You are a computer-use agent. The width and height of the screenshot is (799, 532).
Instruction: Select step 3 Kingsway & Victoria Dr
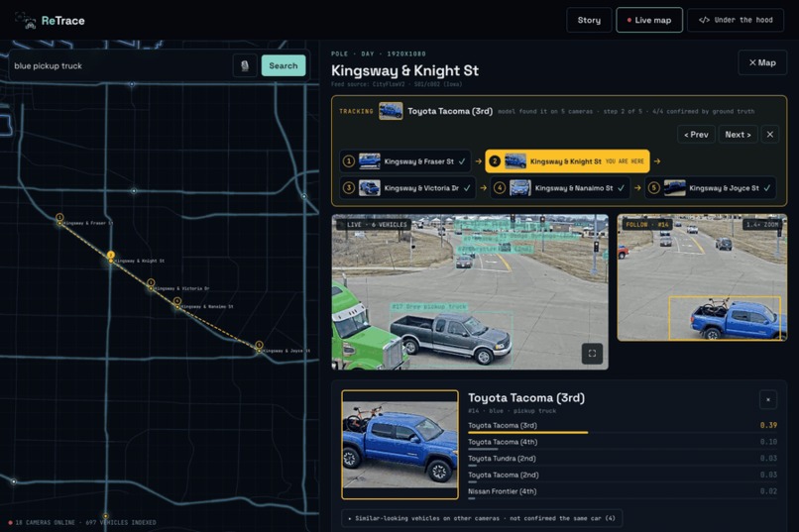(407, 188)
